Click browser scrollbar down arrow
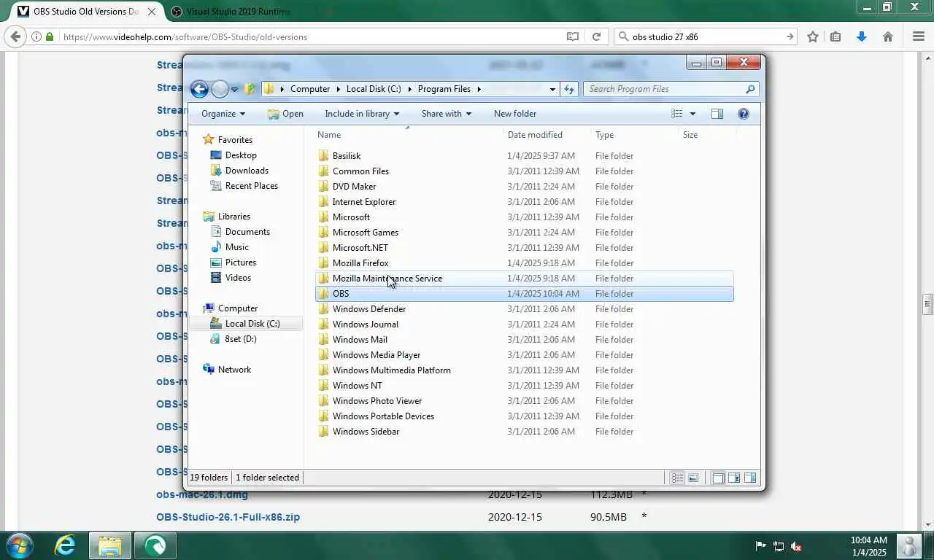 pyautogui.click(x=928, y=524)
